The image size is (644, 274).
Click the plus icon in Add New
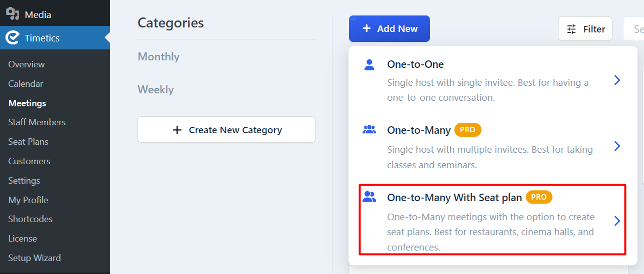point(366,28)
